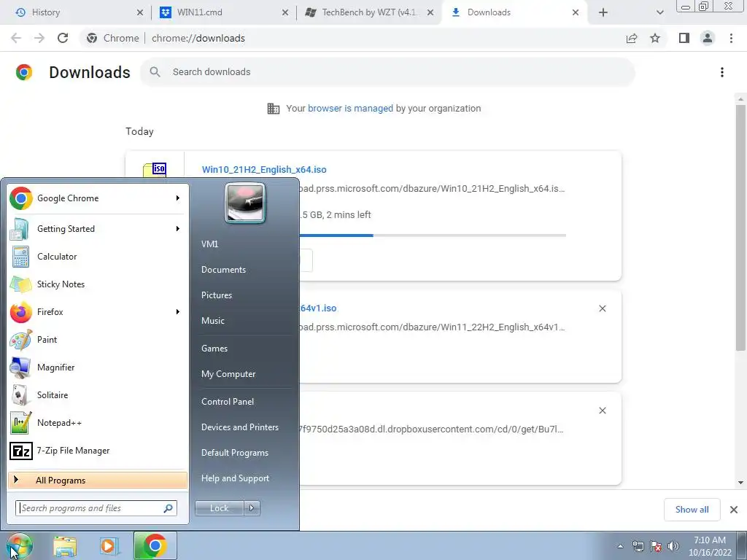The height and width of the screenshot is (560, 747).
Task: Expand the Firefox jump list arrow
Action: (178, 312)
